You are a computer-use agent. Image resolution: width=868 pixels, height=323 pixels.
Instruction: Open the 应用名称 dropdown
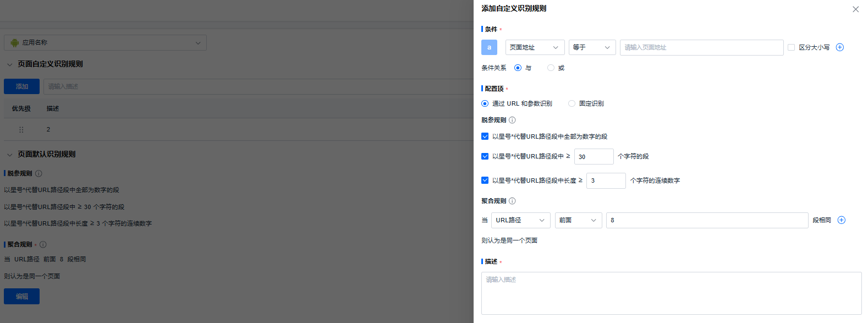click(105, 42)
